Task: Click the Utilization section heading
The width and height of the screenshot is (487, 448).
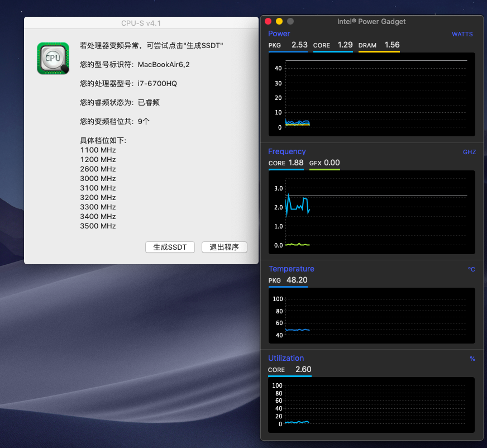Action: pos(286,358)
